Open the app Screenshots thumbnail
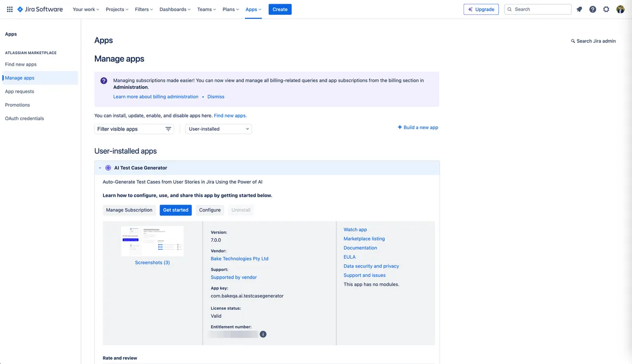 click(152, 241)
